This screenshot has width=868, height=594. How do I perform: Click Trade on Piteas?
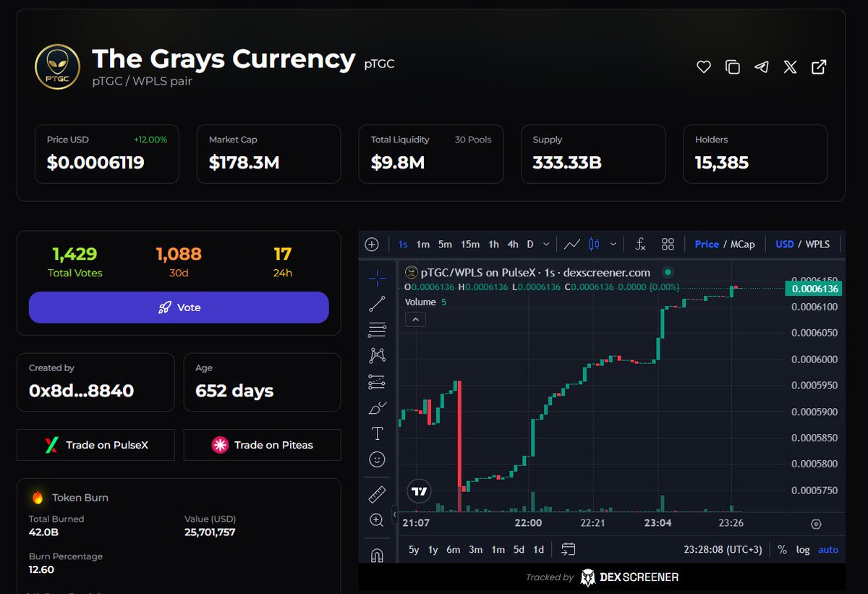[262, 445]
